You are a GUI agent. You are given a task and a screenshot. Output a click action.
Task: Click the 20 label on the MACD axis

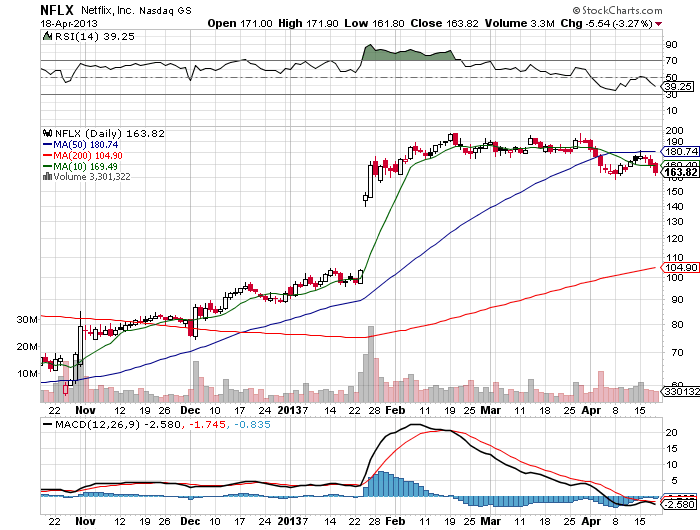[671, 432]
